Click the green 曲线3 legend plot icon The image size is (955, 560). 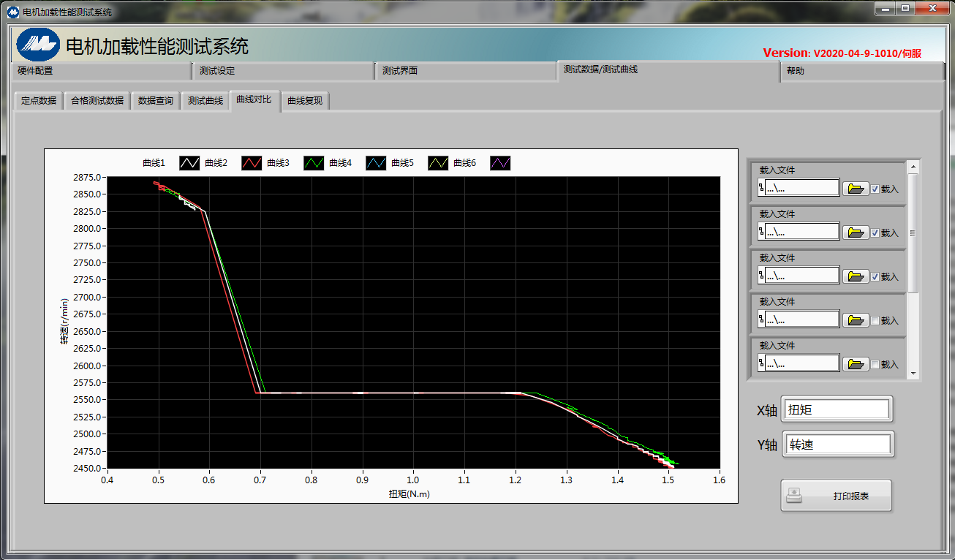[x=314, y=163]
